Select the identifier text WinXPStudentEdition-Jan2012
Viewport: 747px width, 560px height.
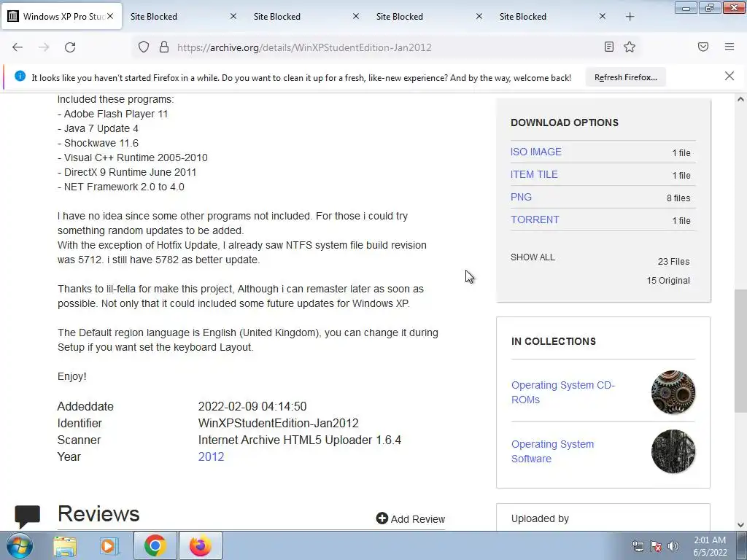278,424
